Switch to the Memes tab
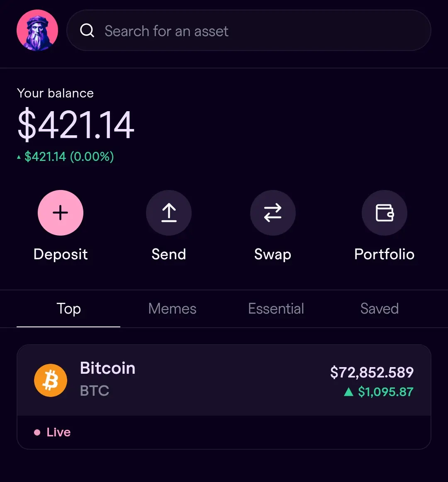The width and height of the screenshot is (448, 482). pos(172,309)
